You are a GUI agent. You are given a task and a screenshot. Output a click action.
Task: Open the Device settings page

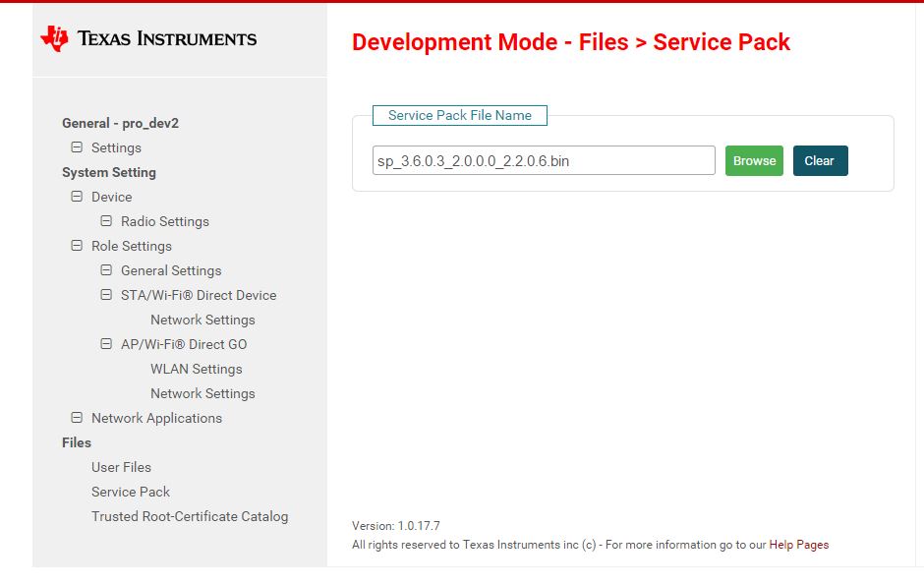[x=111, y=197]
